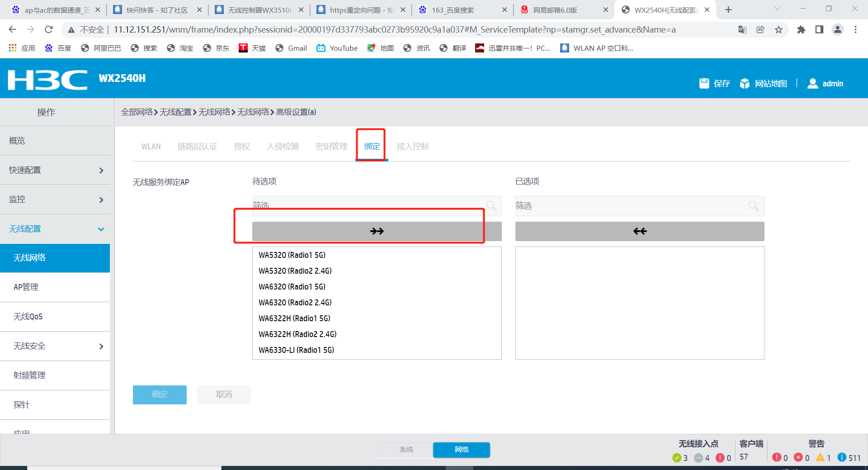The height and width of the screenshot is (470, 868).
Task: Open Chrome profile avatar
Action: (x=838, y=29)
